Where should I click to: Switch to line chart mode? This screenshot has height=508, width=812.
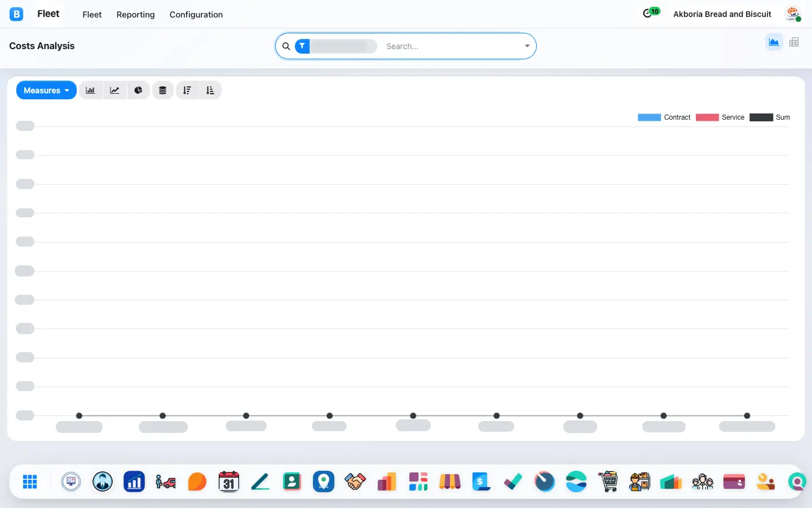(x=114, y=90)
